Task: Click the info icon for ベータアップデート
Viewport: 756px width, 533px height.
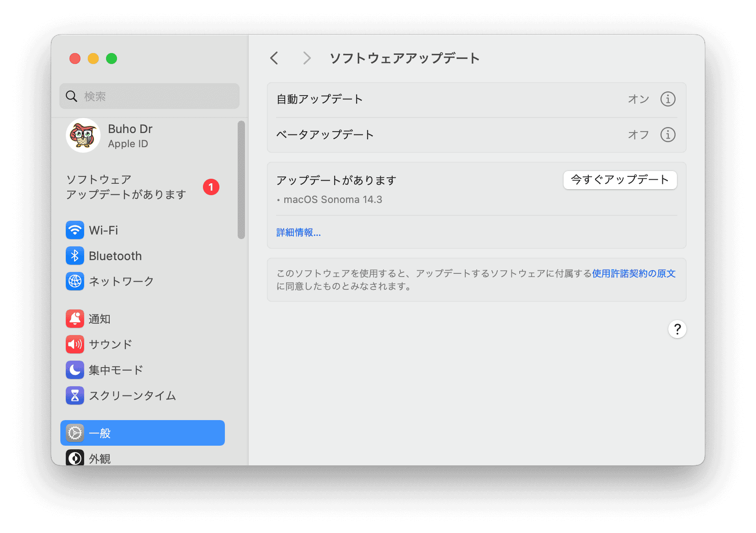Action: [668, 134]
